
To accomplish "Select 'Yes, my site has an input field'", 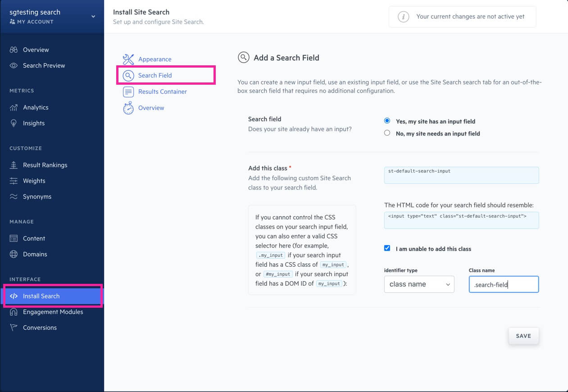I will click(x=387, y=121).
